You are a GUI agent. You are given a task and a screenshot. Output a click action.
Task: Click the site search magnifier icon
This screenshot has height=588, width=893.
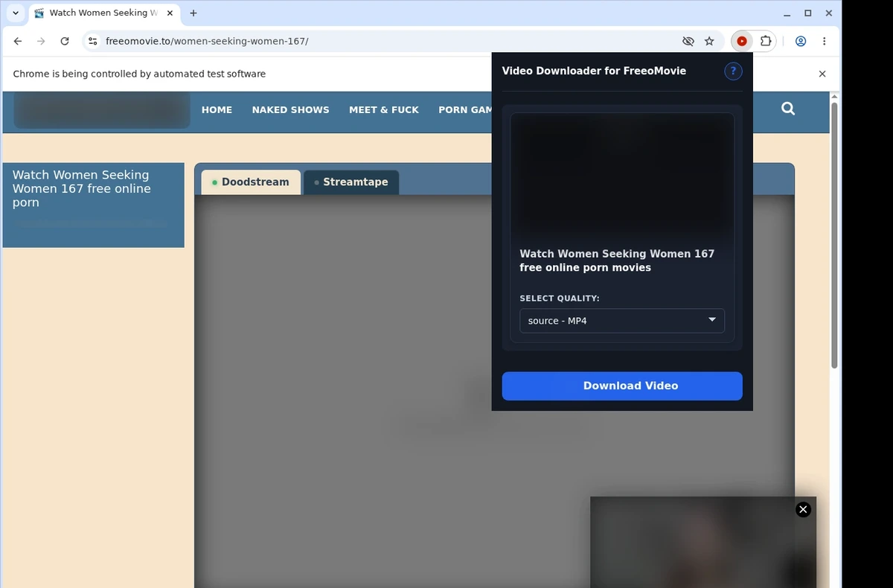click(788, 109)
